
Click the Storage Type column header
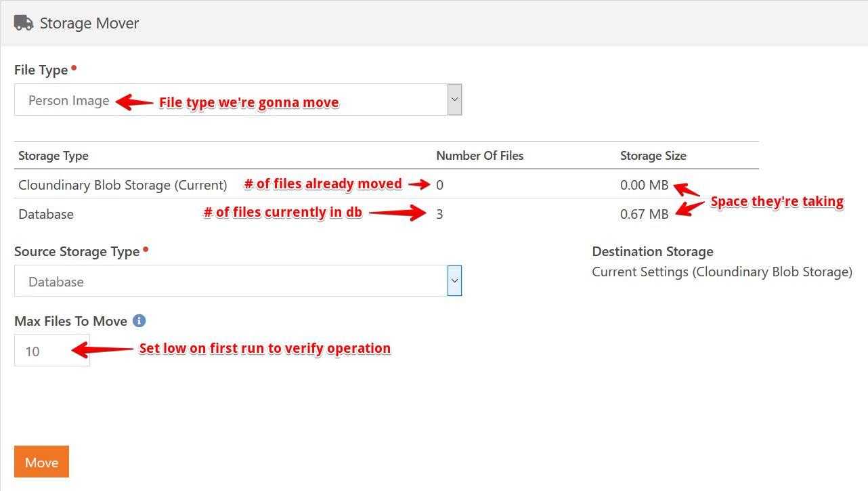coord(53,156)
